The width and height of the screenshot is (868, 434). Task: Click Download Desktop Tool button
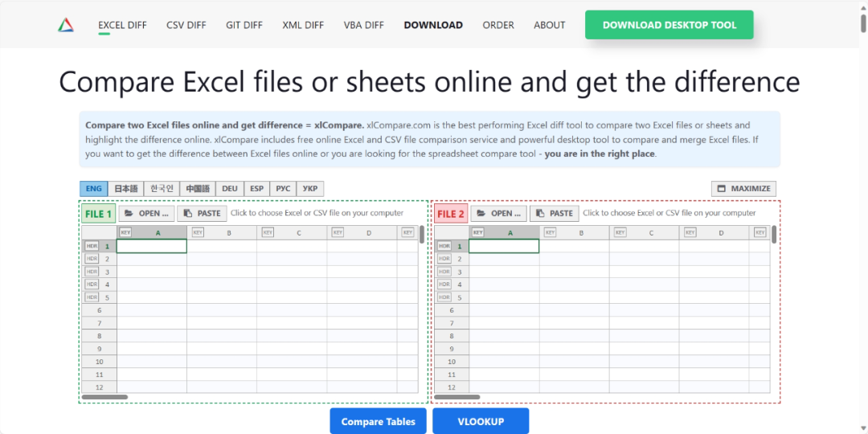(669, 25)
